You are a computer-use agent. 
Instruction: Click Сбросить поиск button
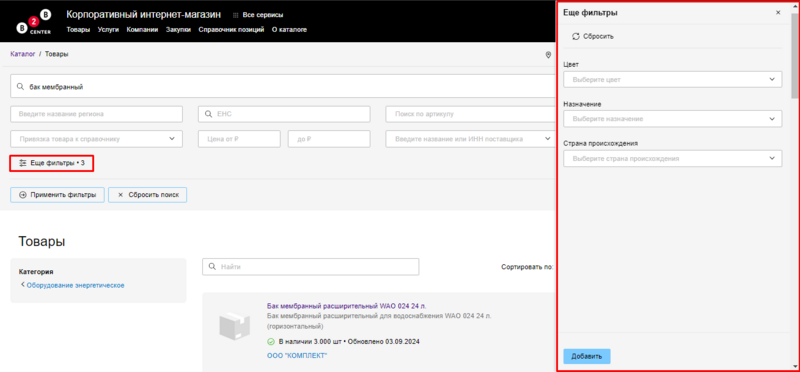coord(147,195)
